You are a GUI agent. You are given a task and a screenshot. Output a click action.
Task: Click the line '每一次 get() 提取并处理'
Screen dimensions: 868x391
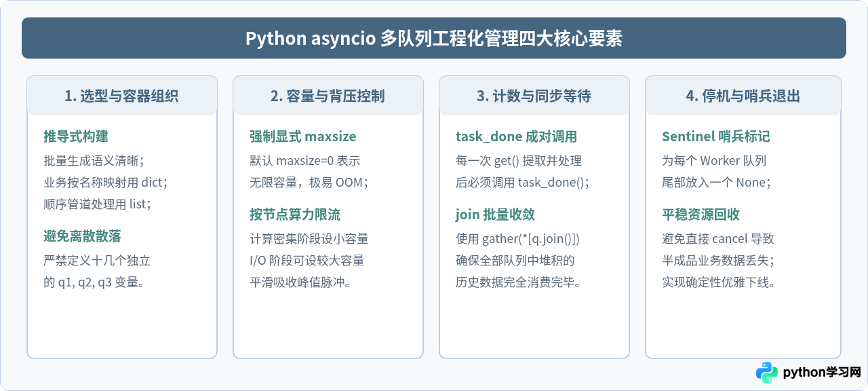point(519,161)
